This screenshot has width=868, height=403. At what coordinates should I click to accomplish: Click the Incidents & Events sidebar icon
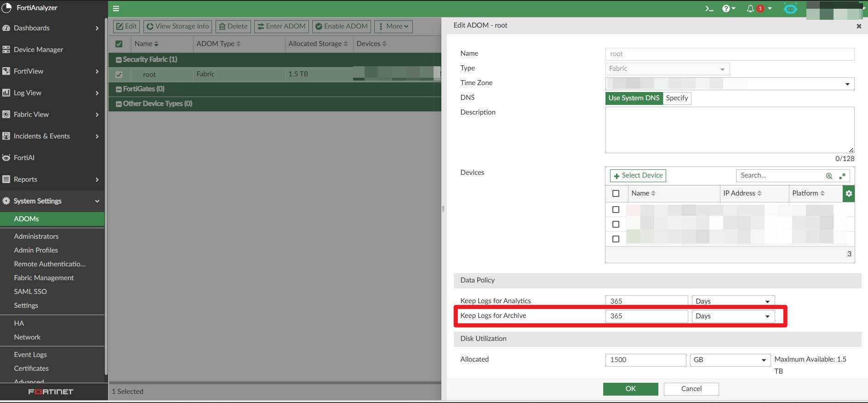pyautogui.click(x=6, y=136)
